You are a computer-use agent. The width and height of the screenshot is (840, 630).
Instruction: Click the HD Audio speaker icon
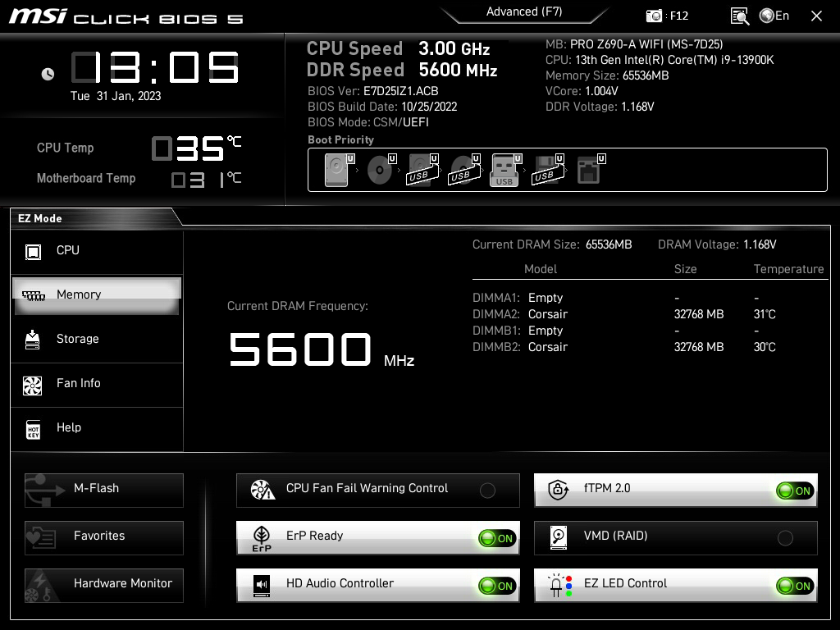point(262,586)
